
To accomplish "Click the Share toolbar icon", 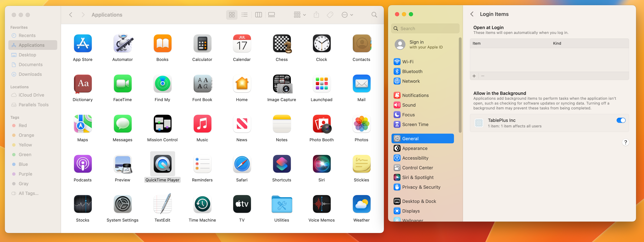I will pos(316,15).
